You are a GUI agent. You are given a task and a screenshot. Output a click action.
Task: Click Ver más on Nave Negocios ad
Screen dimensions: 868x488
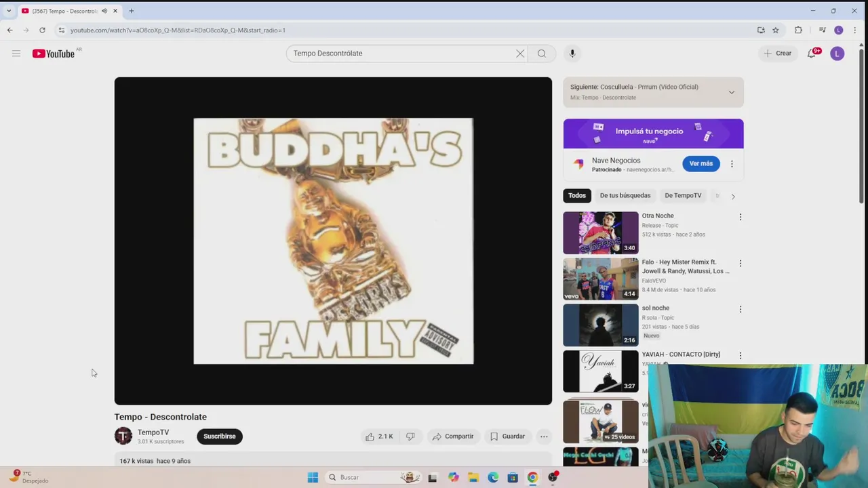click(x=701, y=164)
